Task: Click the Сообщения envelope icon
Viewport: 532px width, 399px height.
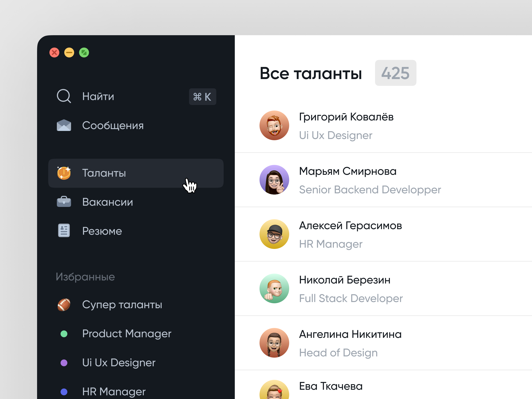Action: (x=63, y=125)
